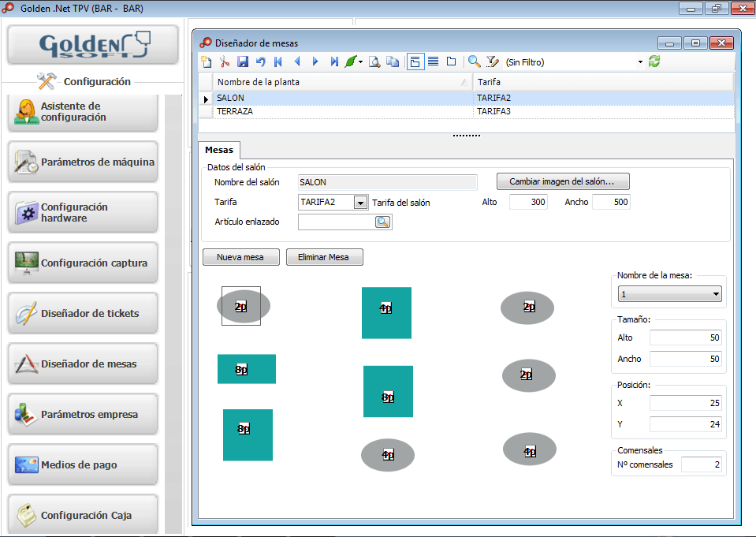Click the magnifying glass search icon

click(474, 62)
